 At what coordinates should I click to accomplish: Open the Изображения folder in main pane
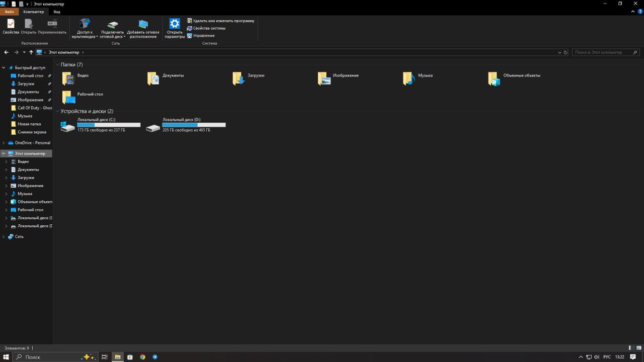(x=324, y=78)
